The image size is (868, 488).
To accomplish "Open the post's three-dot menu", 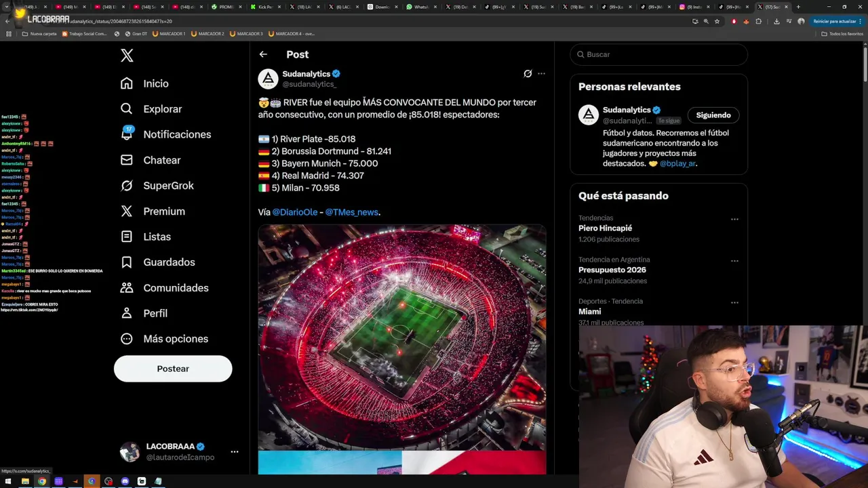I will click(541, 74).
